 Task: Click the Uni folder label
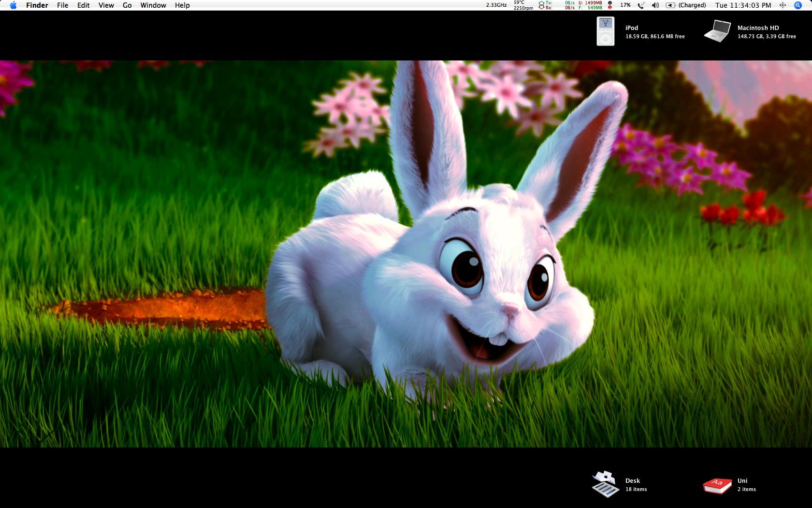pos(742,481)
